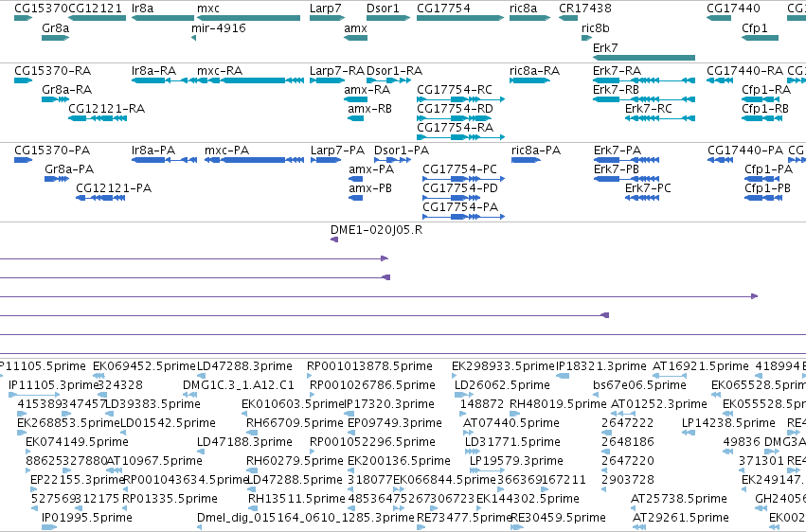Open the Erk7-PC protein label
This screenshot has height=532, width=806.
[648, 188]
